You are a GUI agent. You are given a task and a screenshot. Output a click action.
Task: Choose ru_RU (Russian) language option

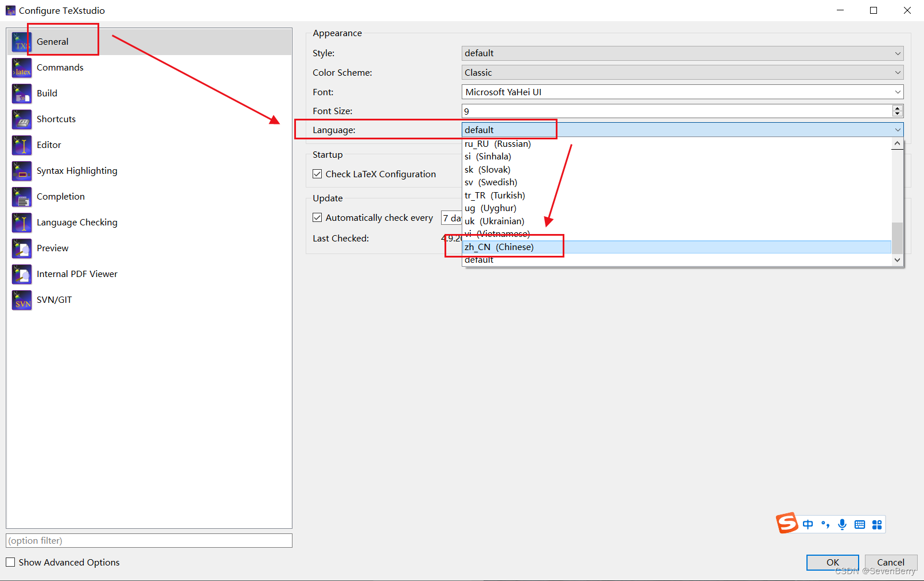(x=677, y=144)
